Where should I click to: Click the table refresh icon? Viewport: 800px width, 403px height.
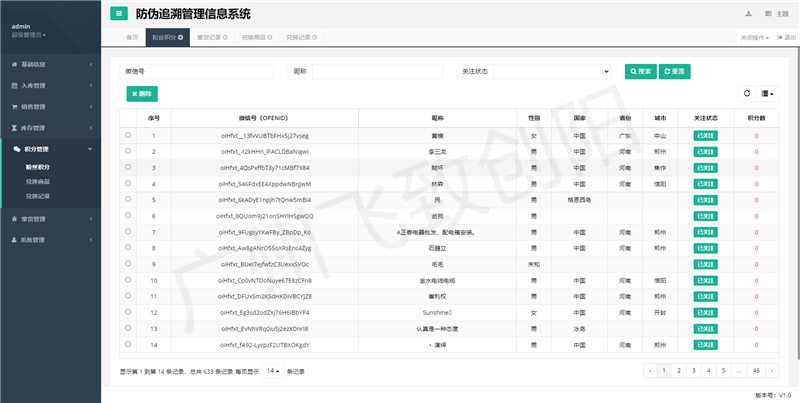click(746, 93)
